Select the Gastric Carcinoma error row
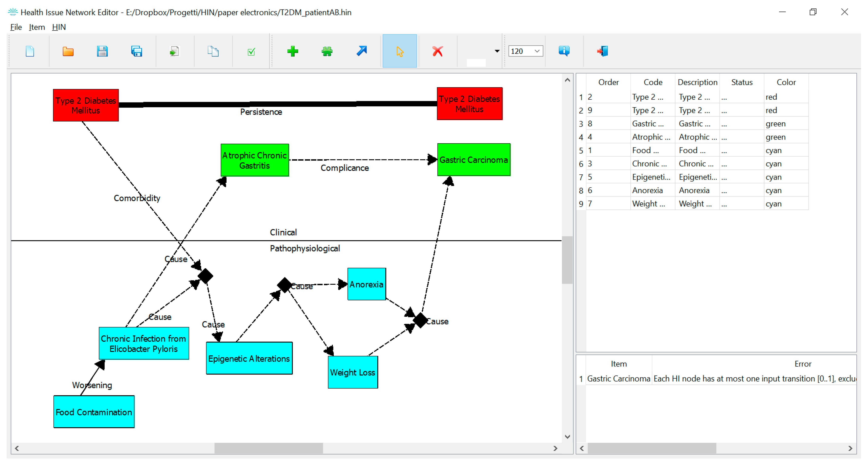The image size is (868, 466). coord(619,379)
